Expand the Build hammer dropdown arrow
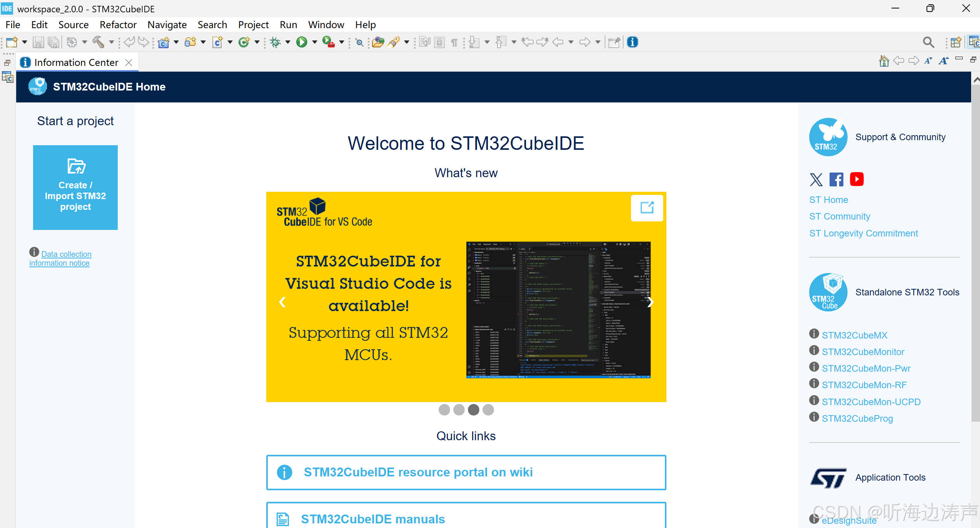 112,42
